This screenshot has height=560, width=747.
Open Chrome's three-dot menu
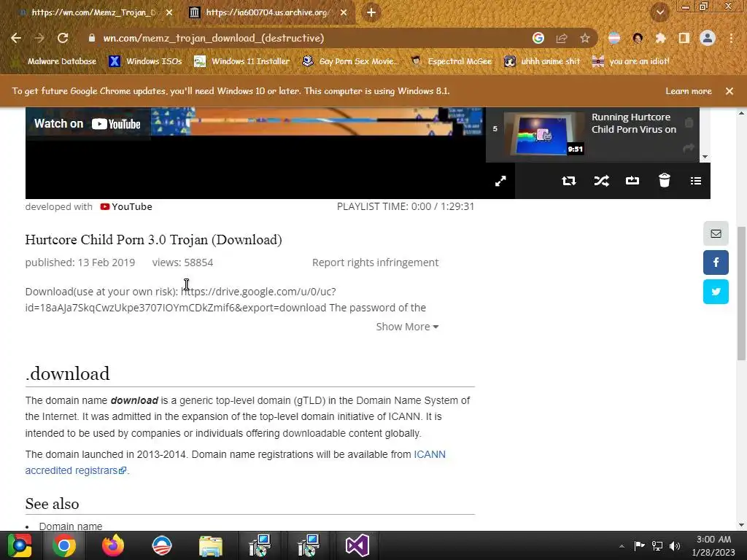click(x=731, y=38)
